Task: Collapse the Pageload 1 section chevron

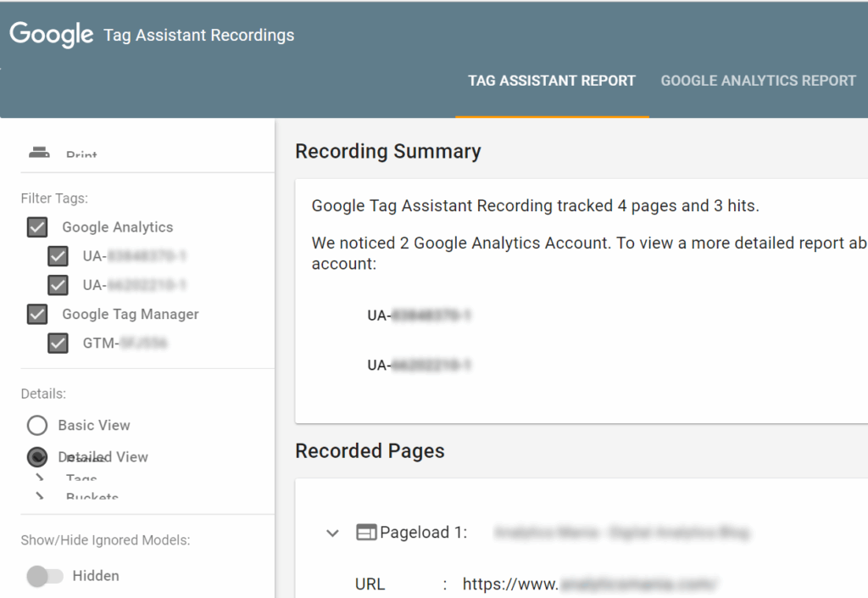Action: (x=332, y=534)
